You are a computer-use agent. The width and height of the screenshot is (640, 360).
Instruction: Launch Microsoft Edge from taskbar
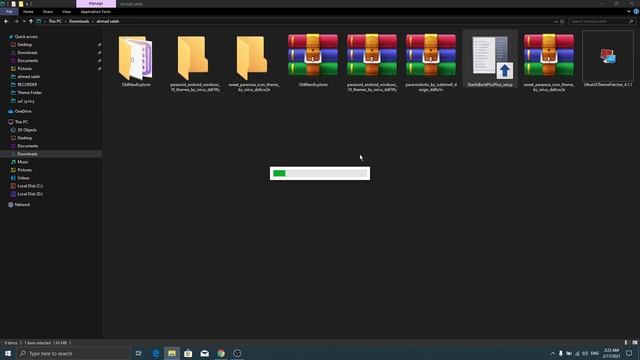click(x=156, y=353)
